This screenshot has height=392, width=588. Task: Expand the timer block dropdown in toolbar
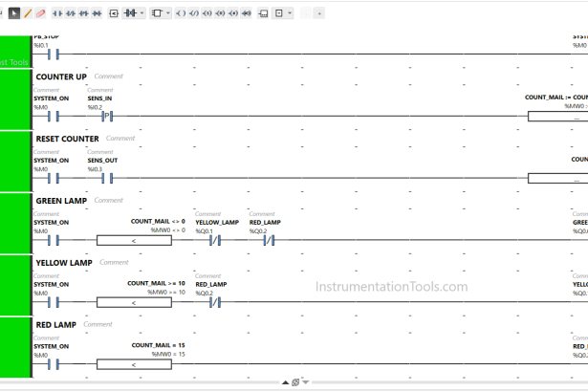click(168, 13)
